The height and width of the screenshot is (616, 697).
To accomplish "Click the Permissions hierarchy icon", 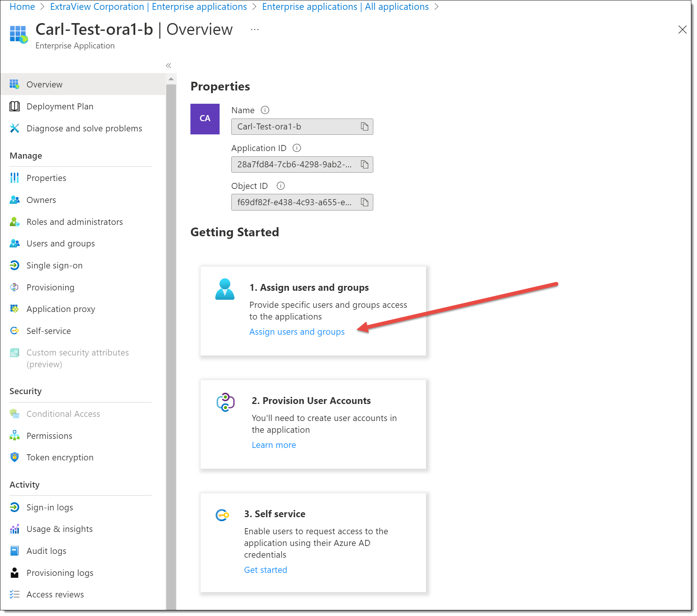I will [14, 436].
